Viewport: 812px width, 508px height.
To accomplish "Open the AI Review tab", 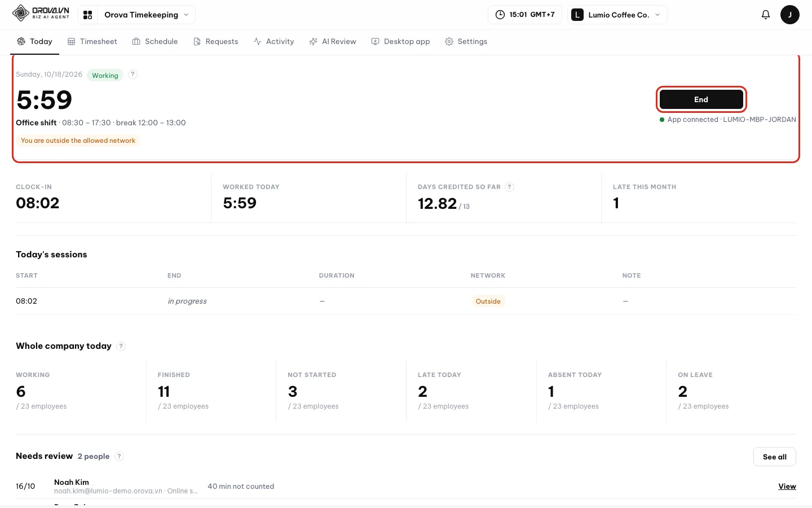I will tap(333, 41).
